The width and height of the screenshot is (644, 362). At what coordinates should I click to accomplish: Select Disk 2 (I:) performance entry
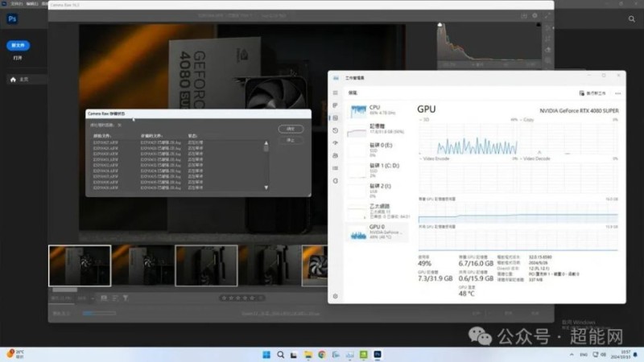pyautogui.click(x=377, y=191)
